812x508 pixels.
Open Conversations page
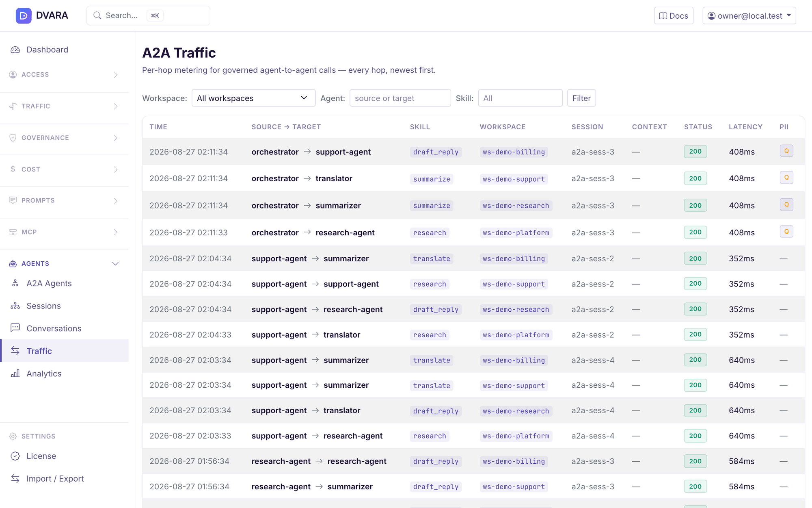pos(65,328)
